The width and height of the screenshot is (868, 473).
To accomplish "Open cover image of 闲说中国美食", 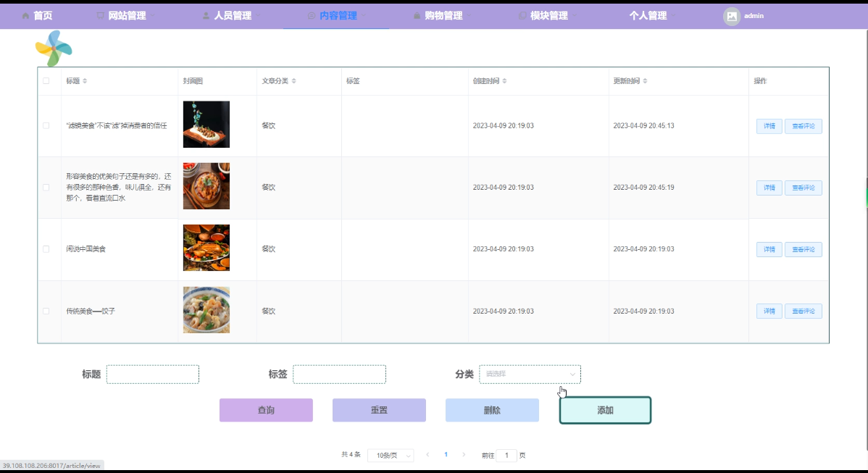I will coord(206,248).
